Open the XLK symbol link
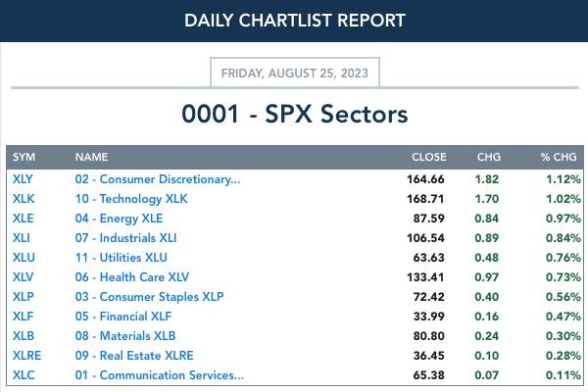Viewport: 588px width, 392px height. pyautogui.click(x=24, y=199)
